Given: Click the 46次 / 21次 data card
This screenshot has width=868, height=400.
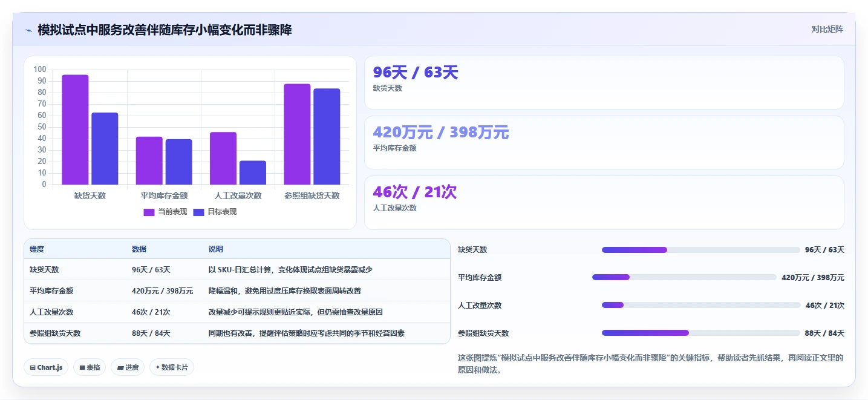Looking at the screenshot, I should click(604, 203).
